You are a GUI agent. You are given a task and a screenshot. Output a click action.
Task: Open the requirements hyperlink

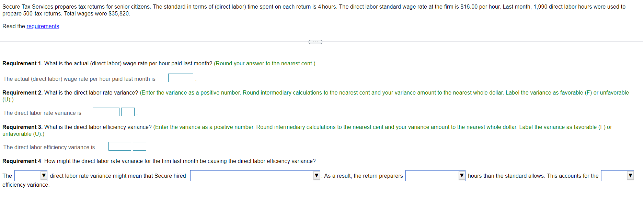(x=43, y=26)
